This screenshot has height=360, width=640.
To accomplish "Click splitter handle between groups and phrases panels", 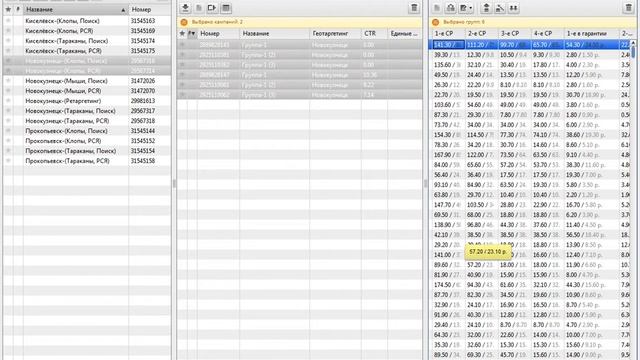I will pos(426,184).
